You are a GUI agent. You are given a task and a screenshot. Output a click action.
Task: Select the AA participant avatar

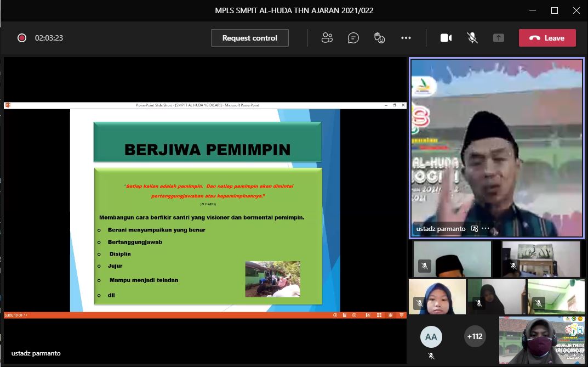pyautogui.click(x=431, y=337)
